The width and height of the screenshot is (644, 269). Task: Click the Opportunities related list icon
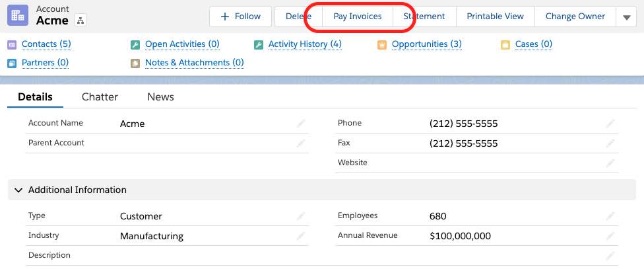[x=382, y=45]
